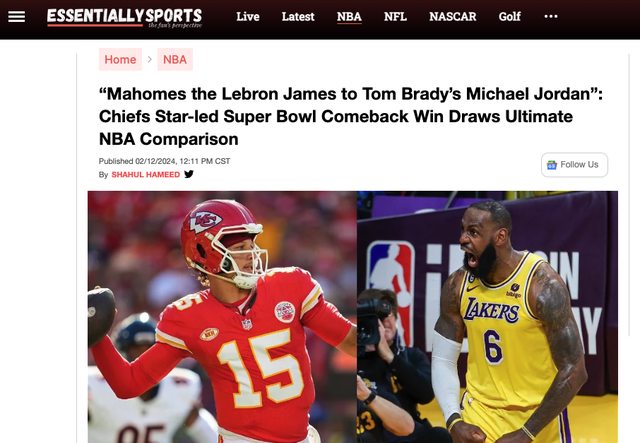Viewport: 640px width, 443px height.
Task: Click the LeBron James Lakers photo
Action: (x=487, y=317)
